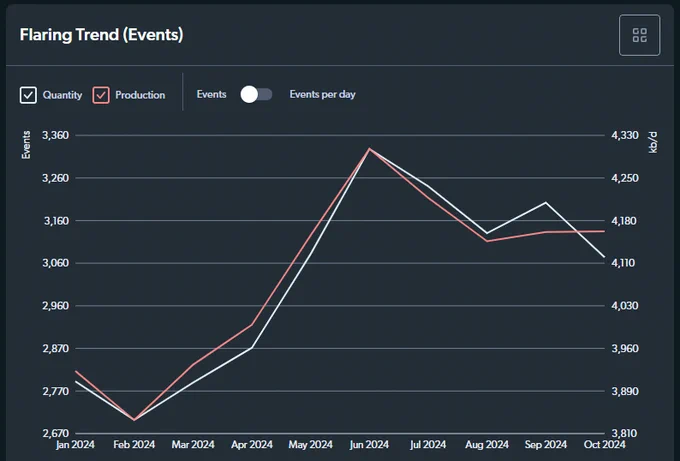This screenshot has width=680, height=461.
Task: Open the grid layout icon button
Action: tap(639, 35)
